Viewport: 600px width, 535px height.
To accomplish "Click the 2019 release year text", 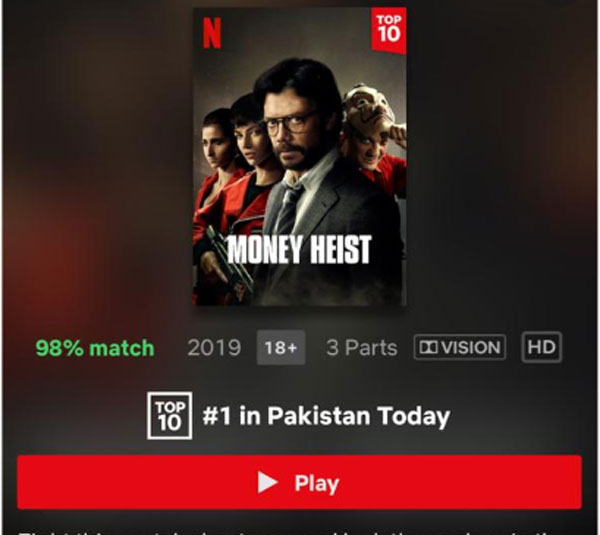I will click(214, 348).
